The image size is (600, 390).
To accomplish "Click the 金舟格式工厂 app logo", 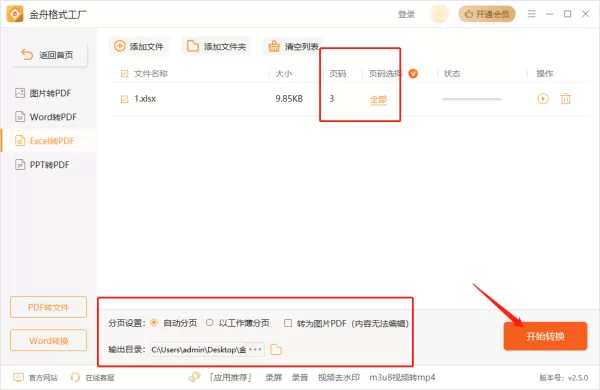I will [15, 14].
